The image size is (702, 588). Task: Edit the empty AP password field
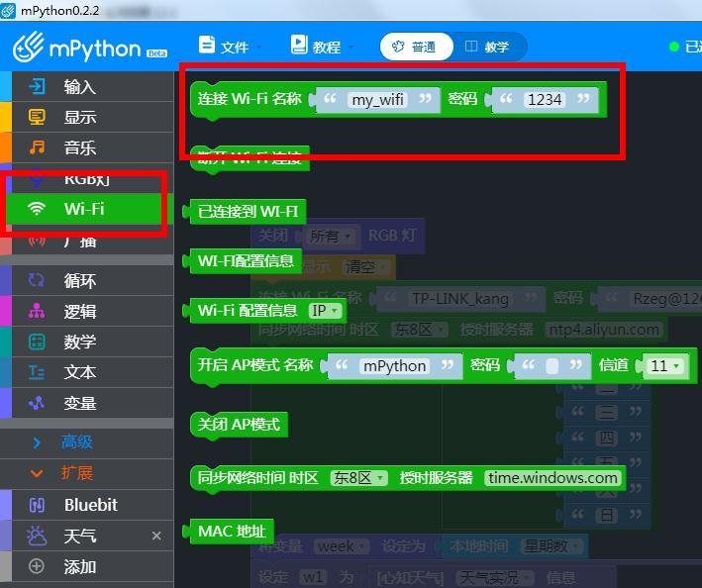tap(552, 366)
